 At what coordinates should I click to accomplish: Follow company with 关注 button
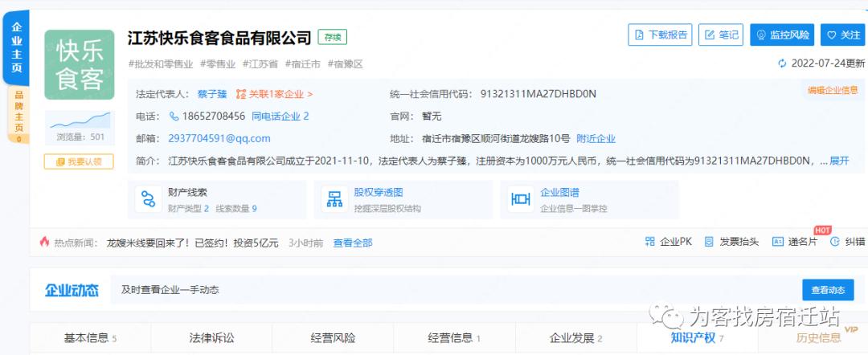pos(842,35)
